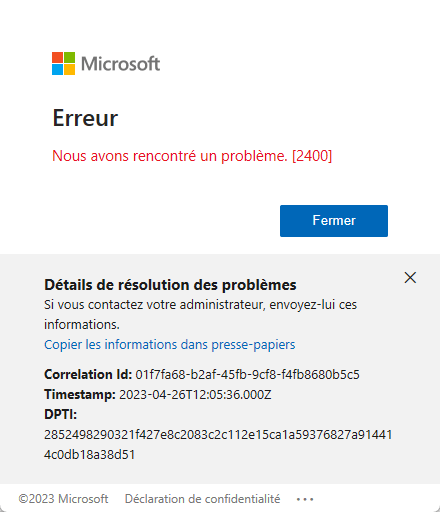
Task: Open the Déclaration de confidentialité link
Action: [x=202, y=499]
